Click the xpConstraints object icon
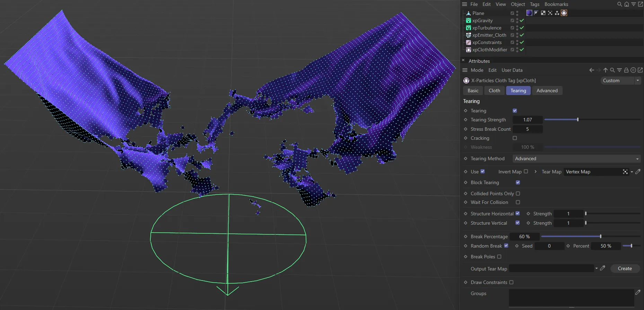The width and height of the screenshot is (644, 310). coord(468,42)
